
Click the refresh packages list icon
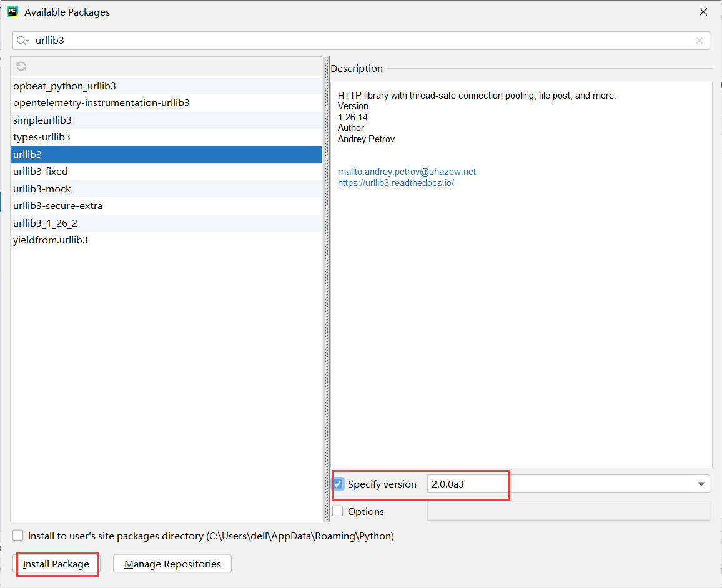coord(21,66)
